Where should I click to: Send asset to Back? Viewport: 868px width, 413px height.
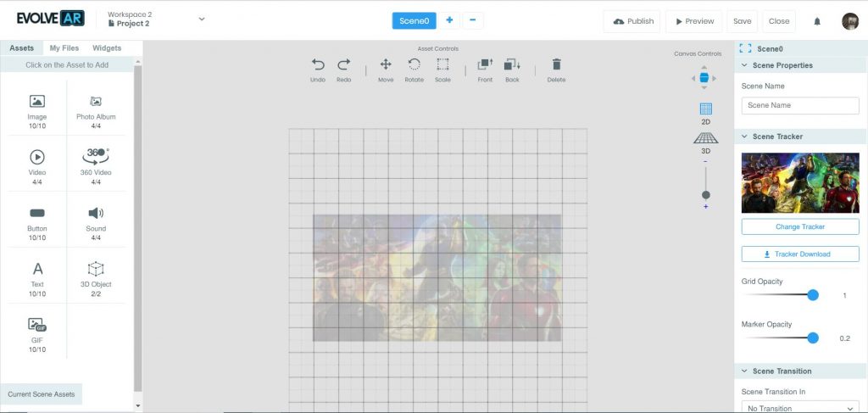512,70
